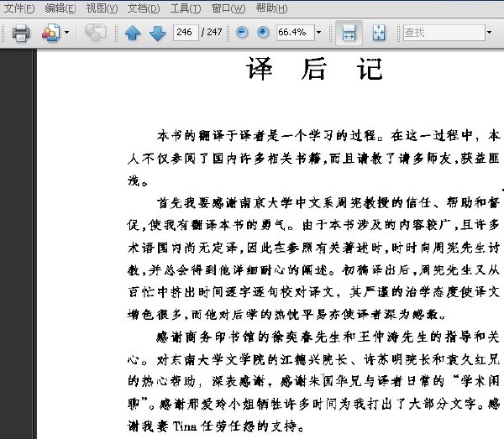The image size is (504, 439).
Task: Go to previous page with up arrow
Action: [x=133, y=33]
